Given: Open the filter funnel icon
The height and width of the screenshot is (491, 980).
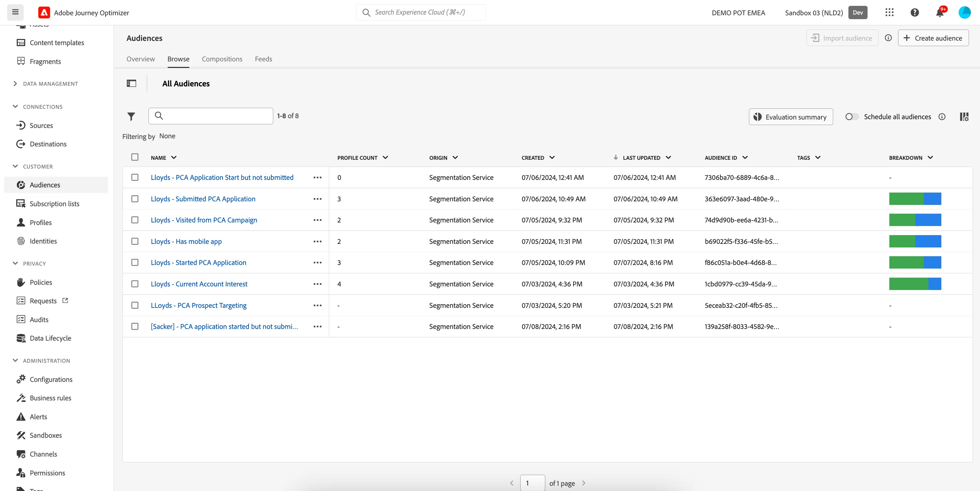Looking at the screenshot, I should (x=131, y=116).
